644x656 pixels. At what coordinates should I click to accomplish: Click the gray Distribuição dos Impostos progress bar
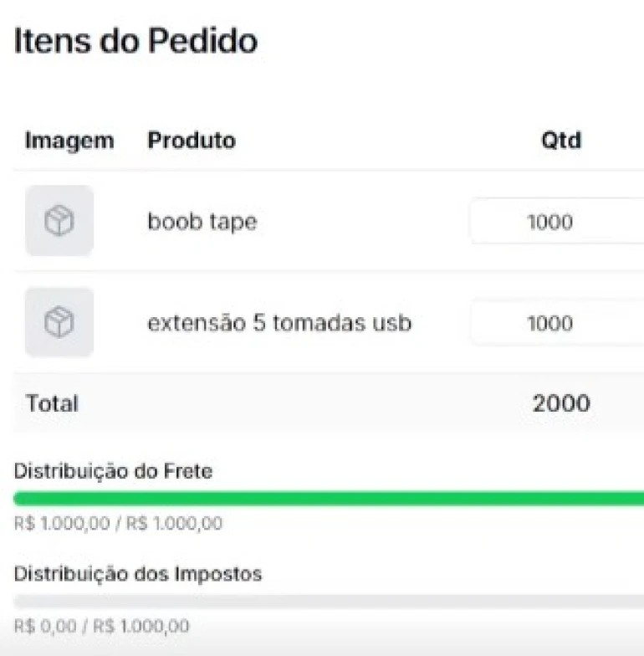(x=329, y=601)
